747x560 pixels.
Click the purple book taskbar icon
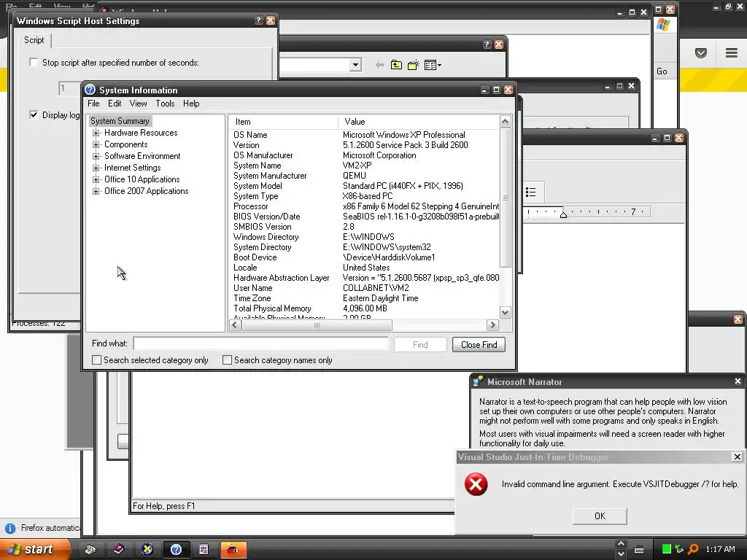point(118,550)
